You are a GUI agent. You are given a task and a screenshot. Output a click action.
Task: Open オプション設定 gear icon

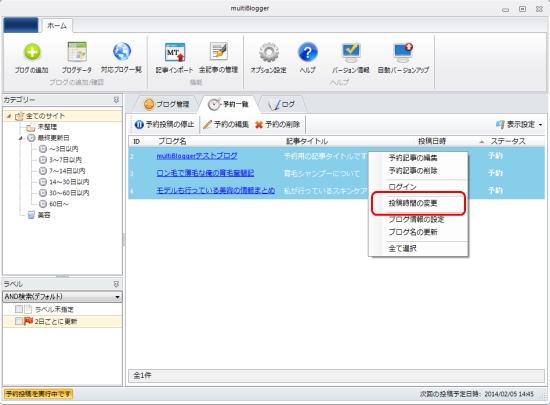(269, 52)
